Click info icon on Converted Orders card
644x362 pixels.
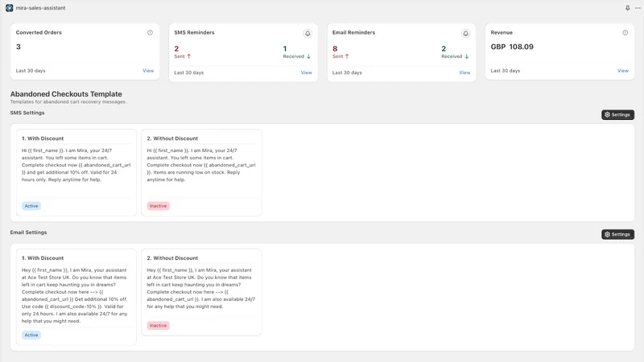coord(150,32)
